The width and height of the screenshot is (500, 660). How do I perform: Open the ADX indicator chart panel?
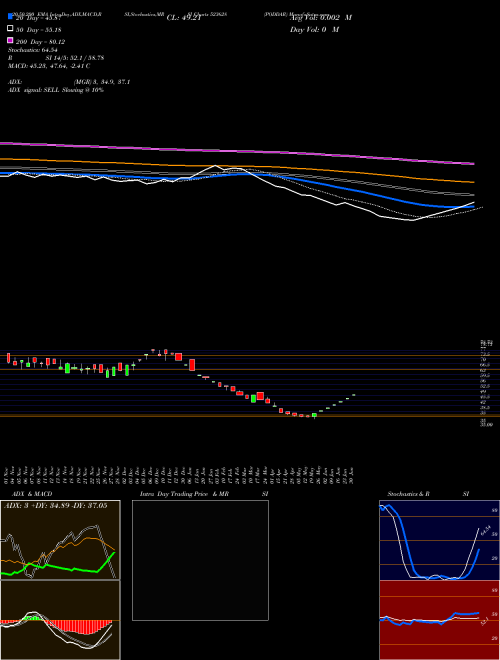pos(60,540)
